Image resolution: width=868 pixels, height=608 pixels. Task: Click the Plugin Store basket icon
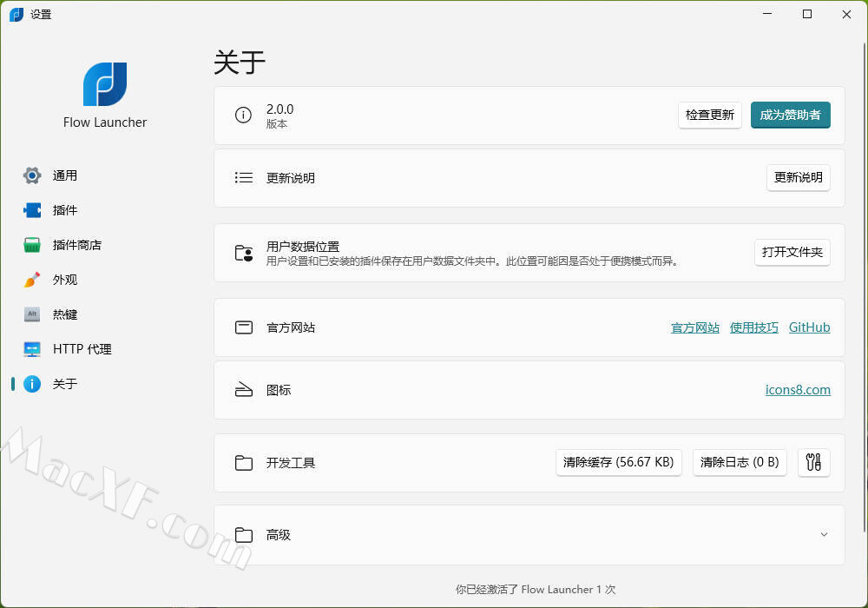click(32, 245)
